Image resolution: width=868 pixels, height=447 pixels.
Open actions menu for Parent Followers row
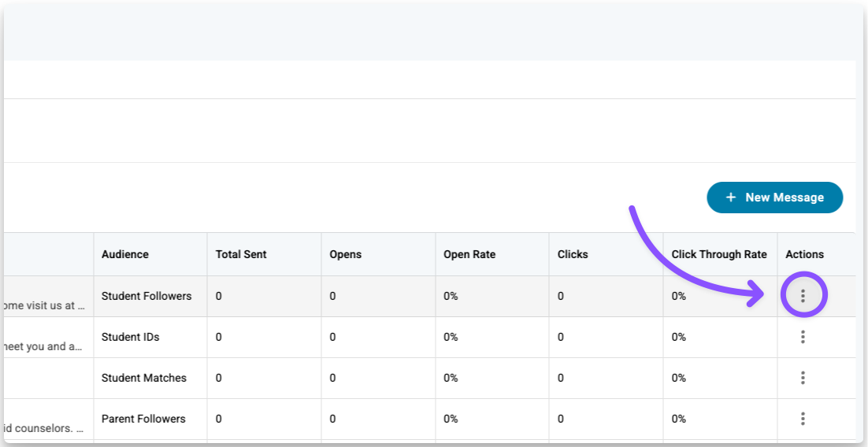[x=803, y=419]
